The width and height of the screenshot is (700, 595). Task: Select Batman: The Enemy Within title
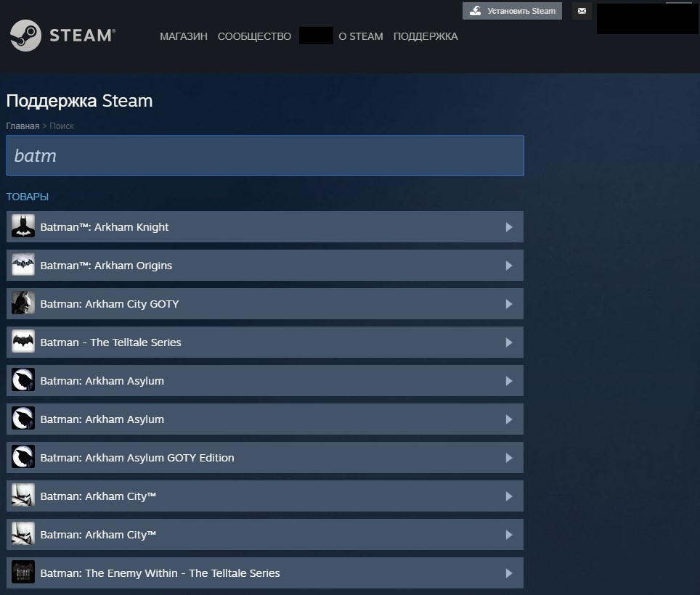pyautogui.click(x=160, y=573)
